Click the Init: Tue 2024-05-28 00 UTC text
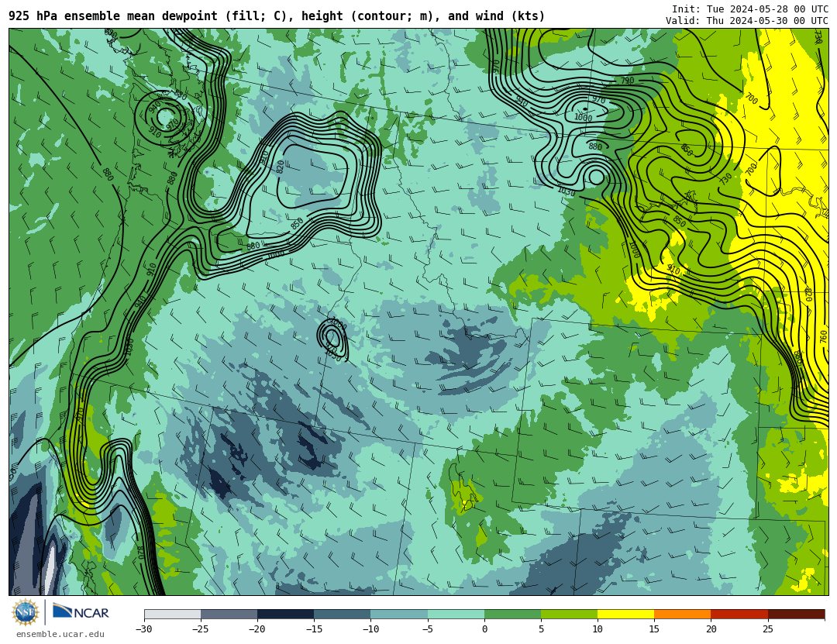 [750, 9]
